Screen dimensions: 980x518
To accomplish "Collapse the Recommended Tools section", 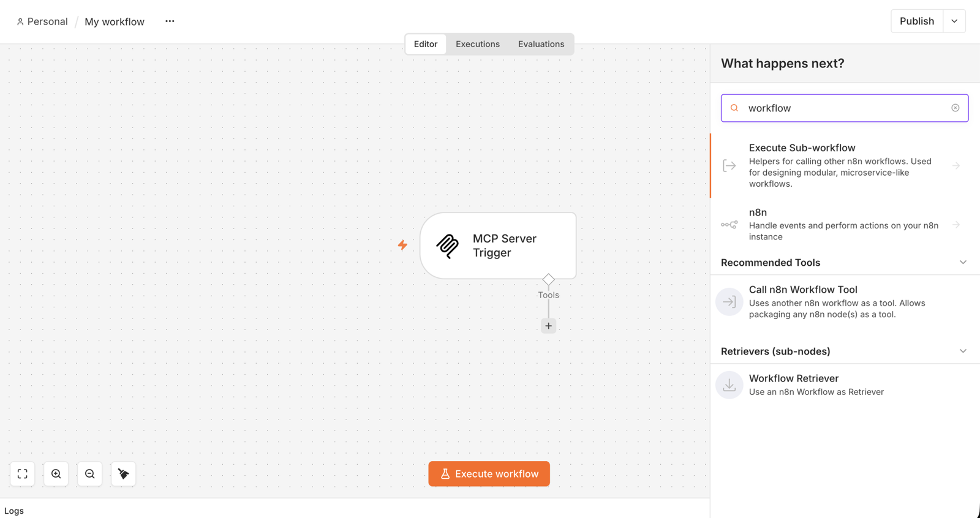I will point(963,263).
